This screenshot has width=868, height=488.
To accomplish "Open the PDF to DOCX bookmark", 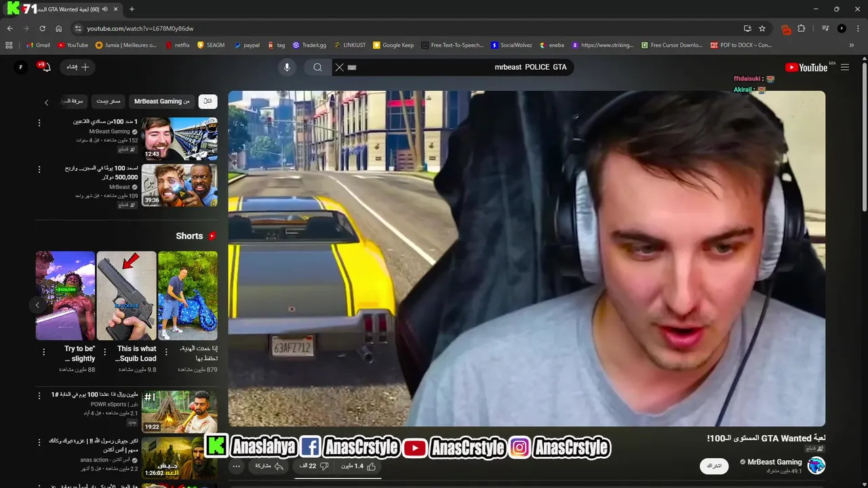I will (x=741, y=45).
